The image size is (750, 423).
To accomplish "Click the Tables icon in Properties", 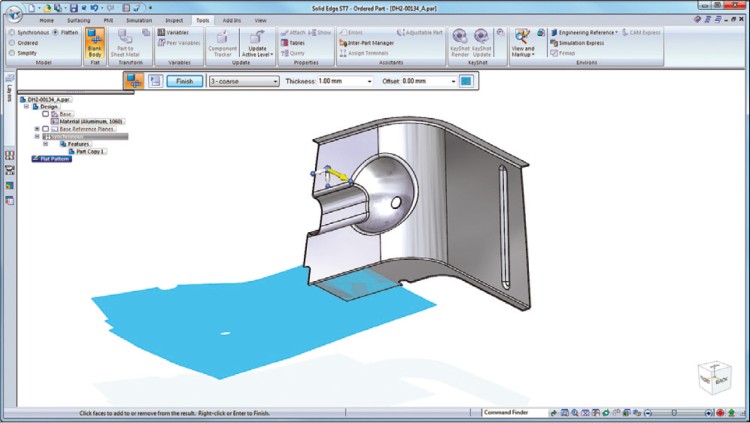I will [297, 42].
